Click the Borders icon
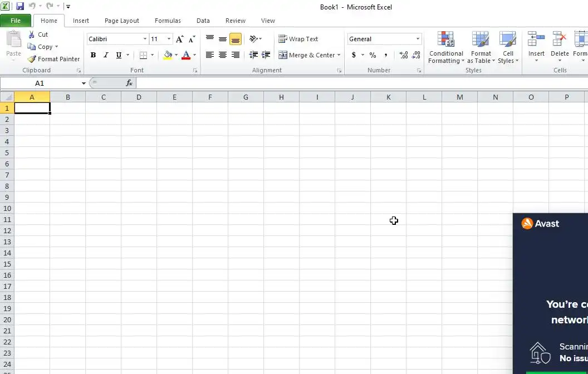Viewport: 588px width, 374px height. [x=143, y=55]
